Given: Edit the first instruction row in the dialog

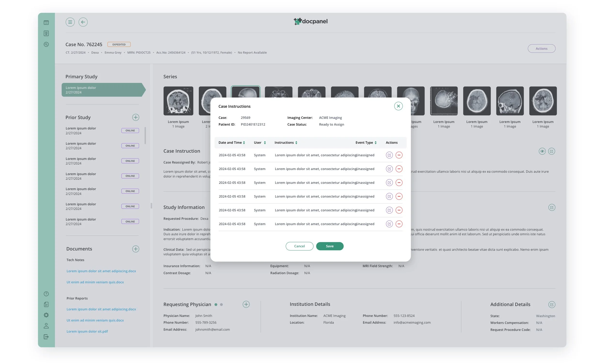Looking at the screenshot, I should 389,155.
